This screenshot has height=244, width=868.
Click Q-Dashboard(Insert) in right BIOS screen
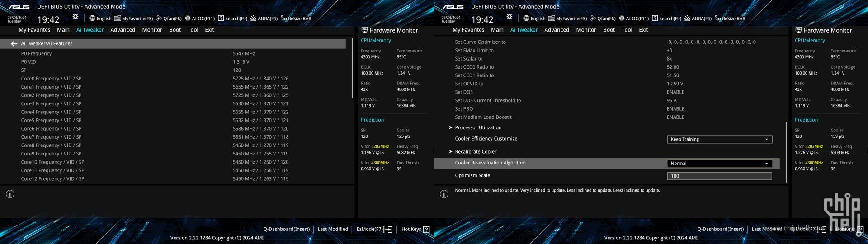pyautogui.click(x=721, y=229)
